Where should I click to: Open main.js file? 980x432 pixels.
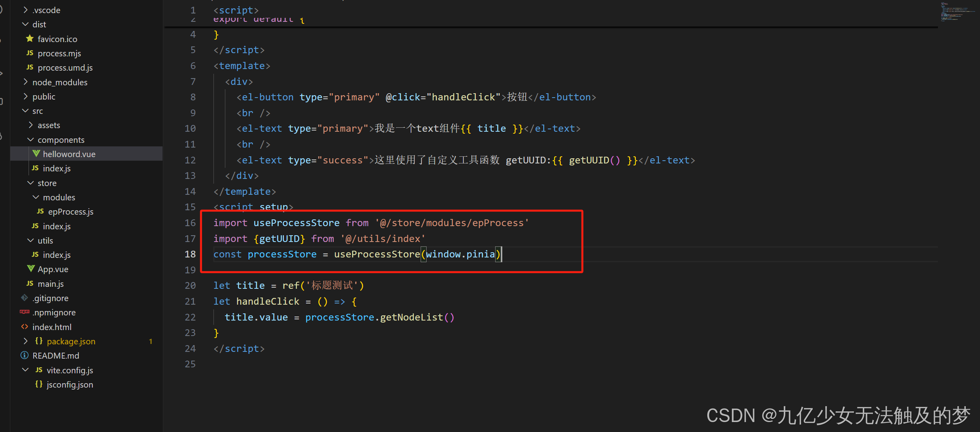[x=51, y=284]
